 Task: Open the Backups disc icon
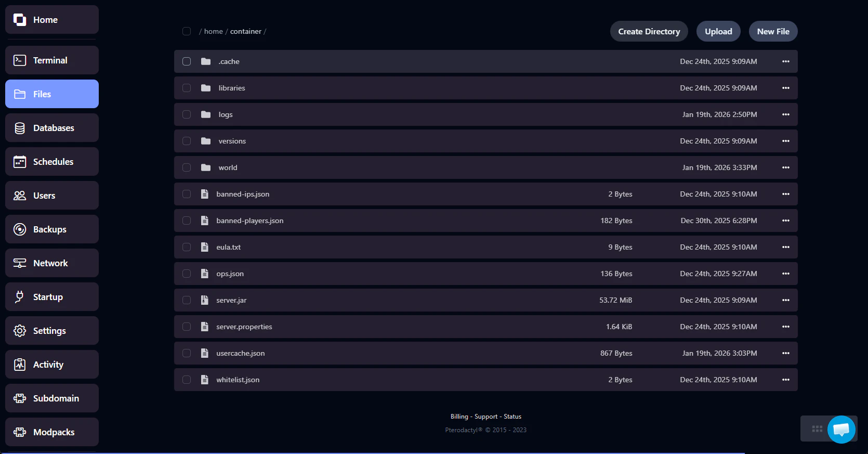pyautogui.click(x=20, y=229)
